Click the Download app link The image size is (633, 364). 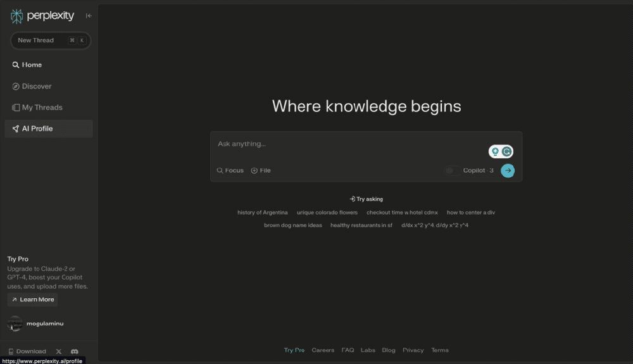[27, 351]
